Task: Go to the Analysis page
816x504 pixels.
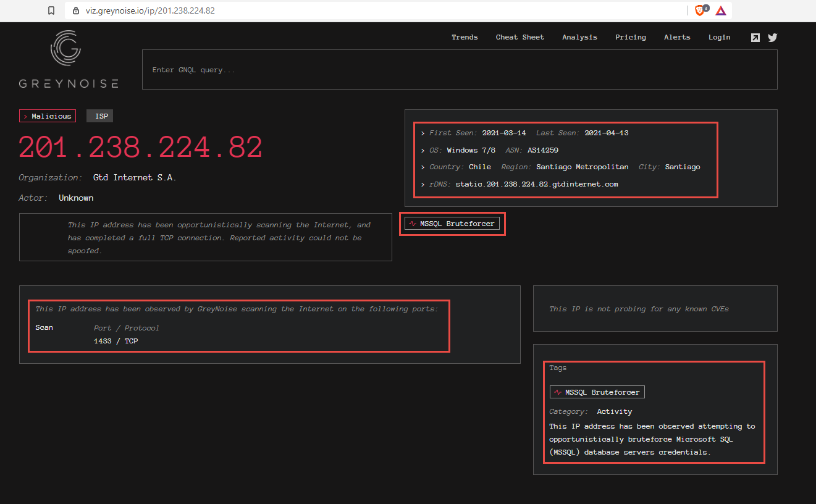Action: coord(579,37)
